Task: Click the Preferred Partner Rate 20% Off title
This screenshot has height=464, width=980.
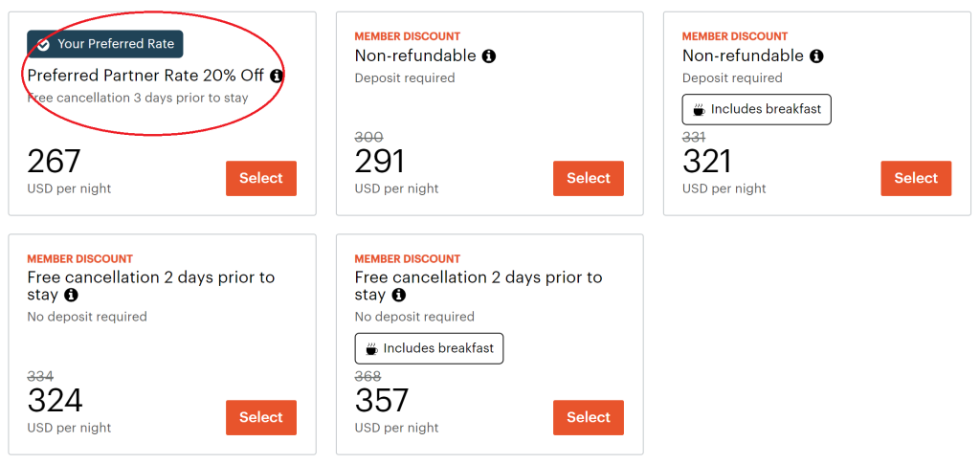Action: [x=145, y=76]
